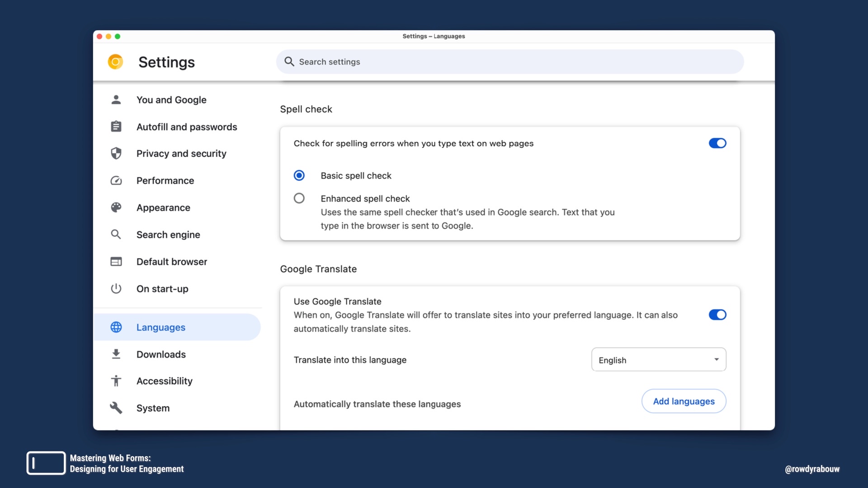Select the Enhanced spell check radio option
This screenshot has height=488, width=868.
point(299,198)
